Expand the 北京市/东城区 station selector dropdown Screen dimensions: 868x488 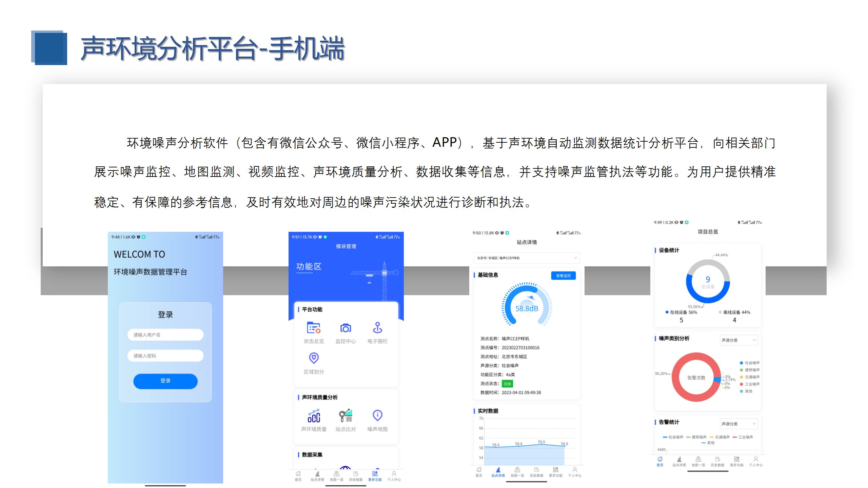click(527, 258)
